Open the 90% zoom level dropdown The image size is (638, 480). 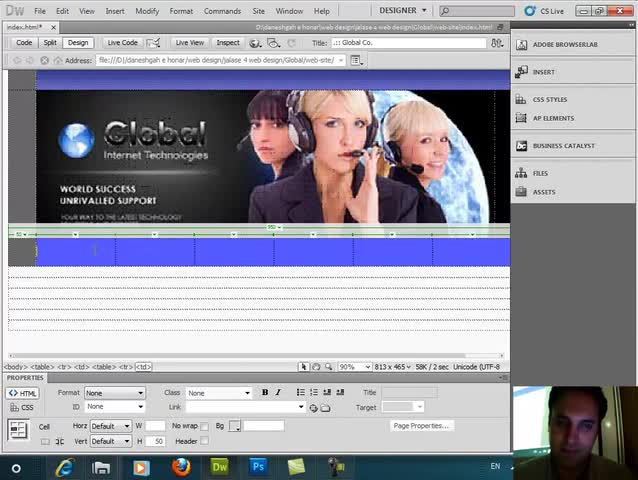point(354,367)
